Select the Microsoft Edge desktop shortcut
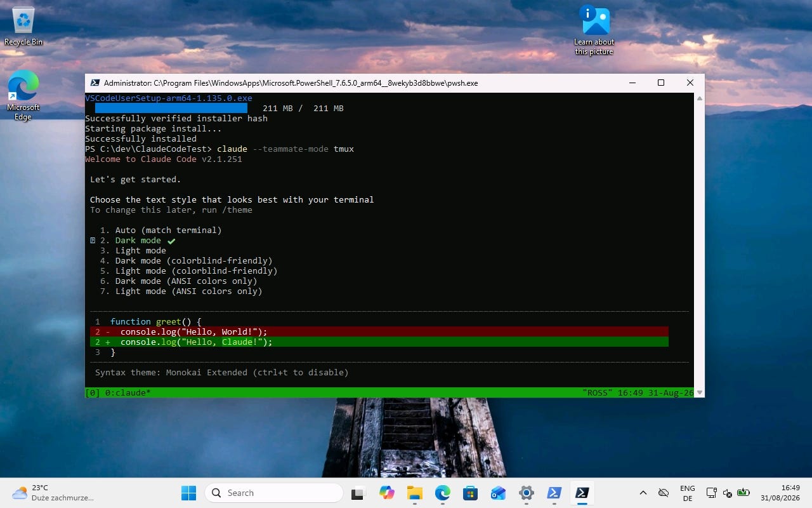The width and height of the screenshot is (812, 508). 23,95
